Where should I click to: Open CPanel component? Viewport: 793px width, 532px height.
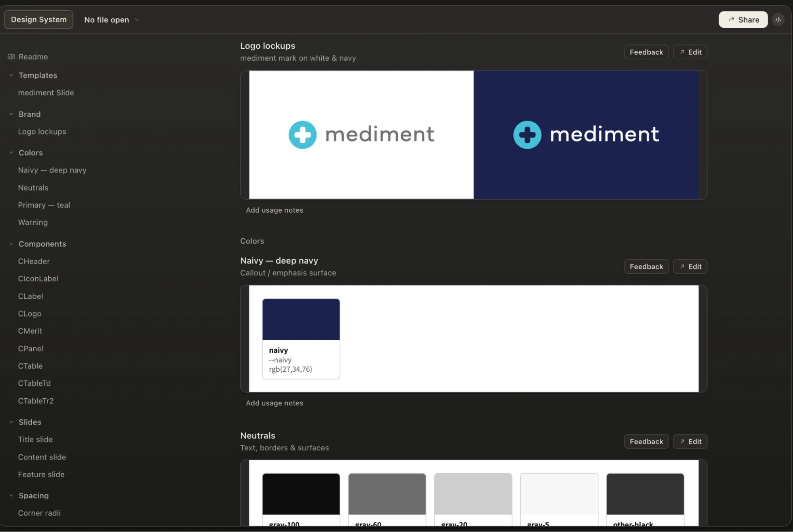click(x=31, y=349)
